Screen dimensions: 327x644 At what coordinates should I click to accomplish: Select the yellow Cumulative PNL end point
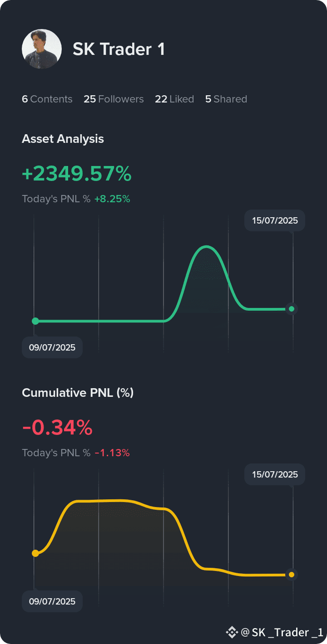pyautogui.click(x=292, y=575)
